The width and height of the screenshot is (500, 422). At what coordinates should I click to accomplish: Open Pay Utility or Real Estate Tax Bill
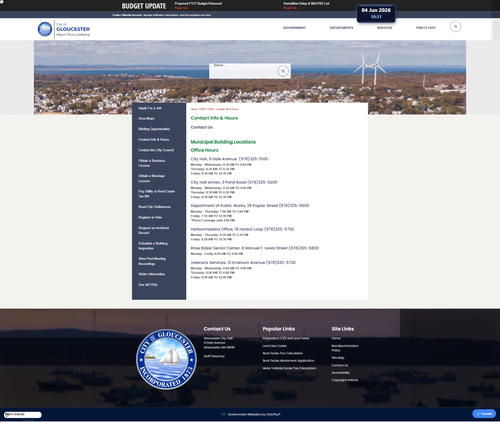point(157,194)
